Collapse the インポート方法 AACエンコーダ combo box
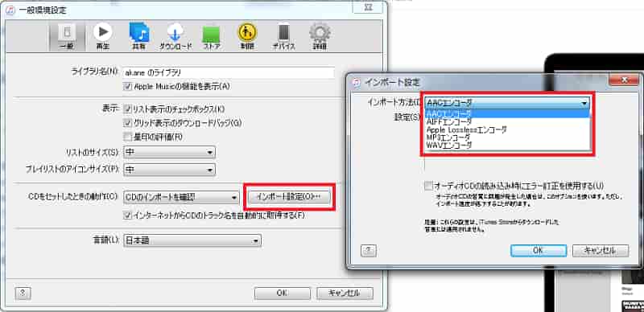This screenshot has width=644, height=312. point(507,103)
